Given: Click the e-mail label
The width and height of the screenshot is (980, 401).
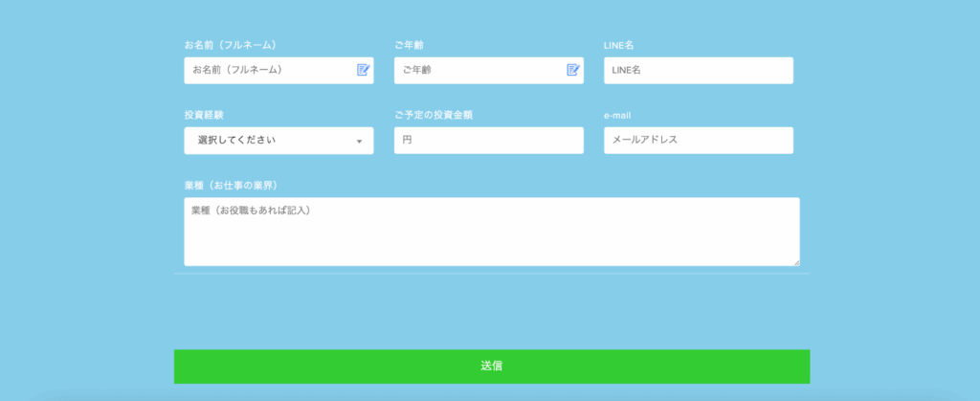Looking at the screenshot, I should [617, 115].
